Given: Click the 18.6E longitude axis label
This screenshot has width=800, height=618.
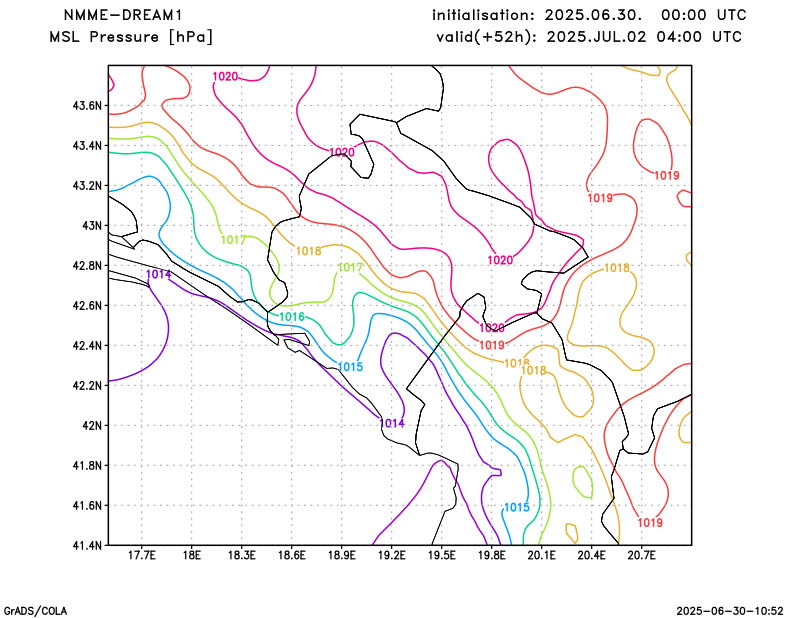Looking at the screenshot, I should click(291, 555).
